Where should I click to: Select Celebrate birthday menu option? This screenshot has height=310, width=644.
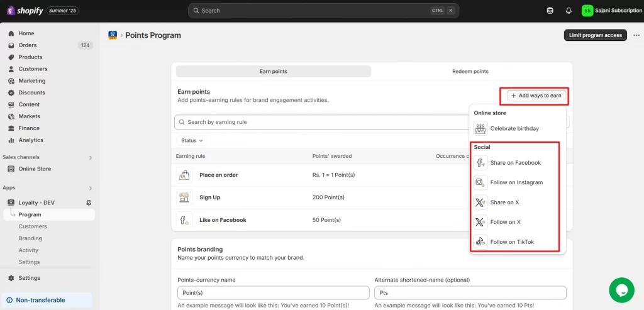[518, 128]
